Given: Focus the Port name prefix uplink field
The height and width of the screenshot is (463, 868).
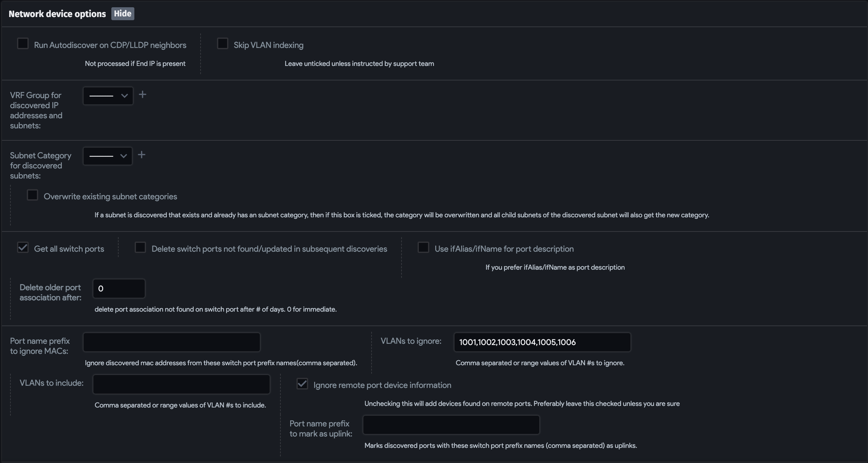Looking at the screenshot, I should tap(451, 425).
